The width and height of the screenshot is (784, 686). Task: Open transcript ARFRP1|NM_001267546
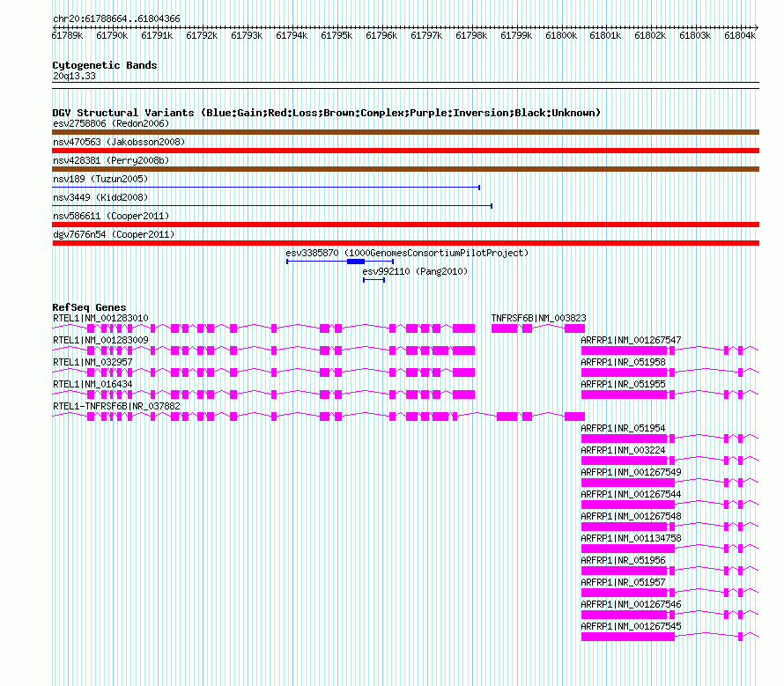tap(631, 604)
